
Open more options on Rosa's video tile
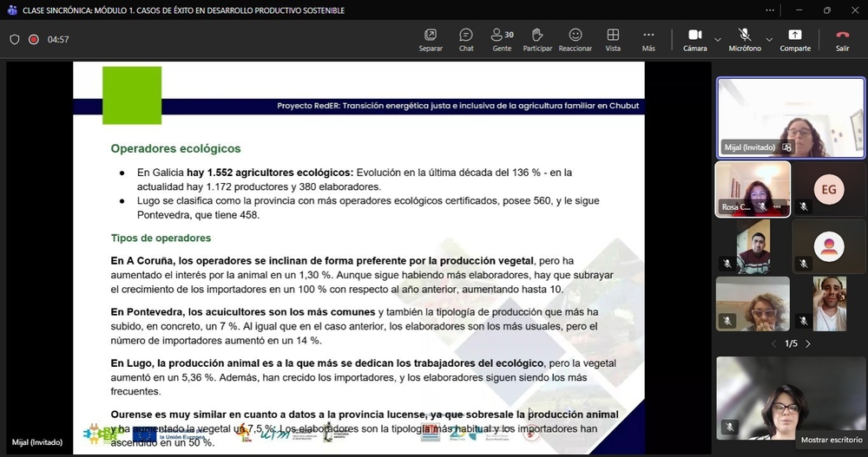point(778,207)
